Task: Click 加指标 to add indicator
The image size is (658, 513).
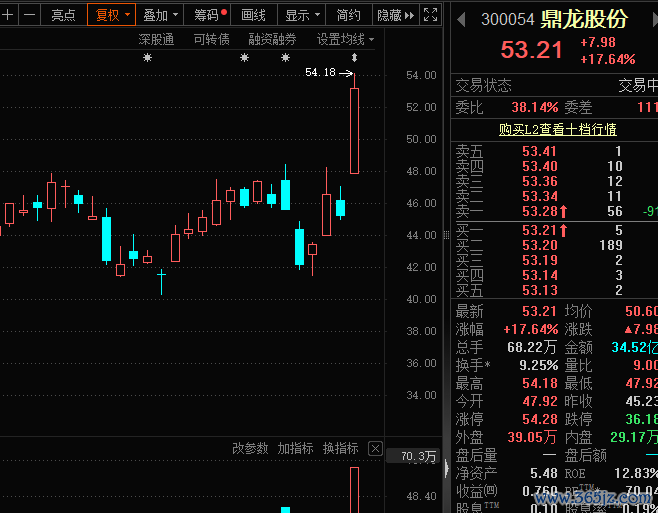Action: (295, 448)
